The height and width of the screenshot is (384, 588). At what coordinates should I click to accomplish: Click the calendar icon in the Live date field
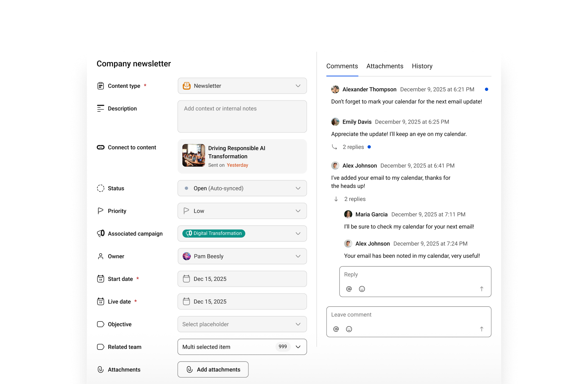pos(186,301)
